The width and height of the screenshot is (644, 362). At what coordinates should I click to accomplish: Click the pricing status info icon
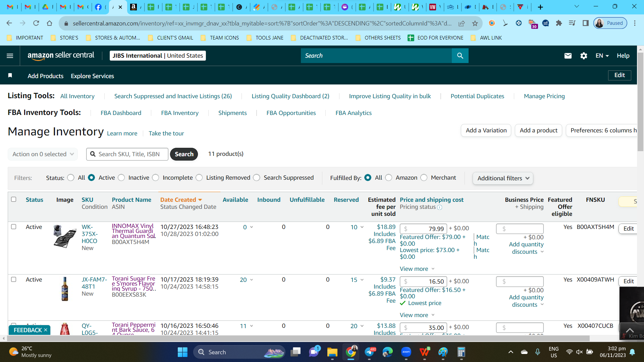point(440,207)
